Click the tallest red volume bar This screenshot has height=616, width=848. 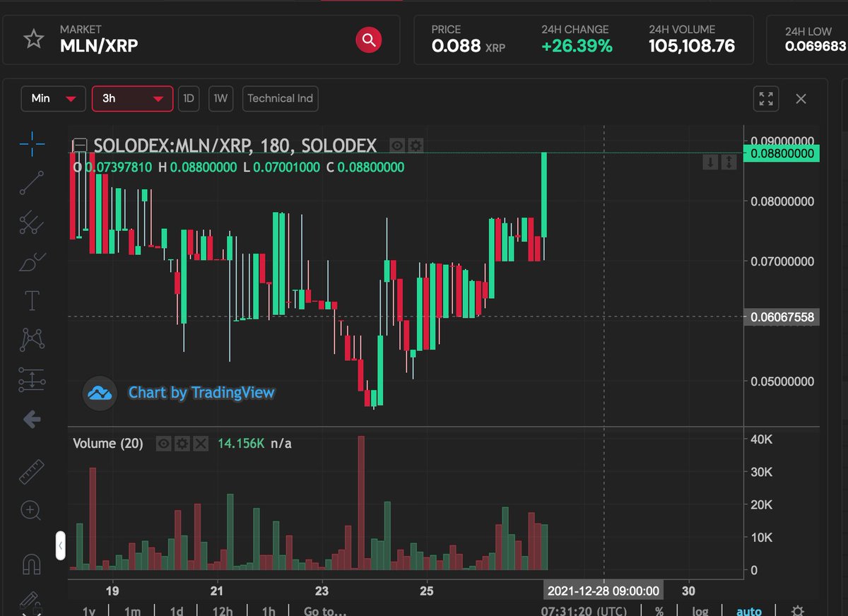click(x=362, y=503)
